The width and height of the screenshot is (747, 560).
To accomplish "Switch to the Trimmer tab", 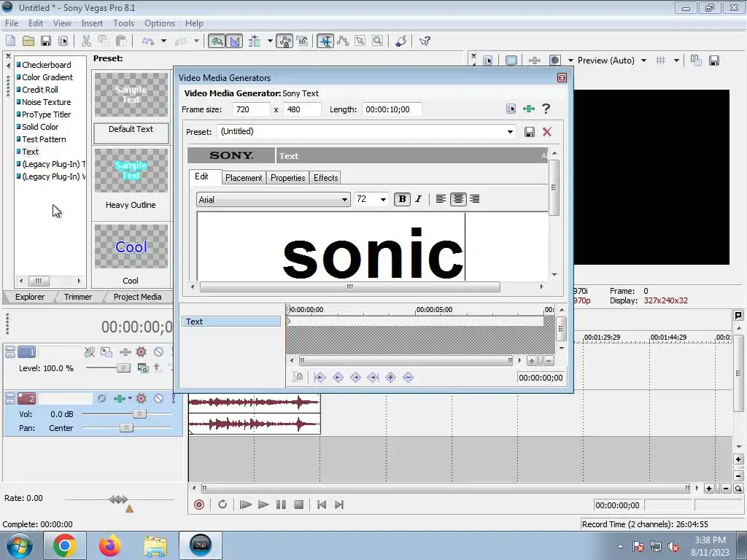I will tap(78, 297).
